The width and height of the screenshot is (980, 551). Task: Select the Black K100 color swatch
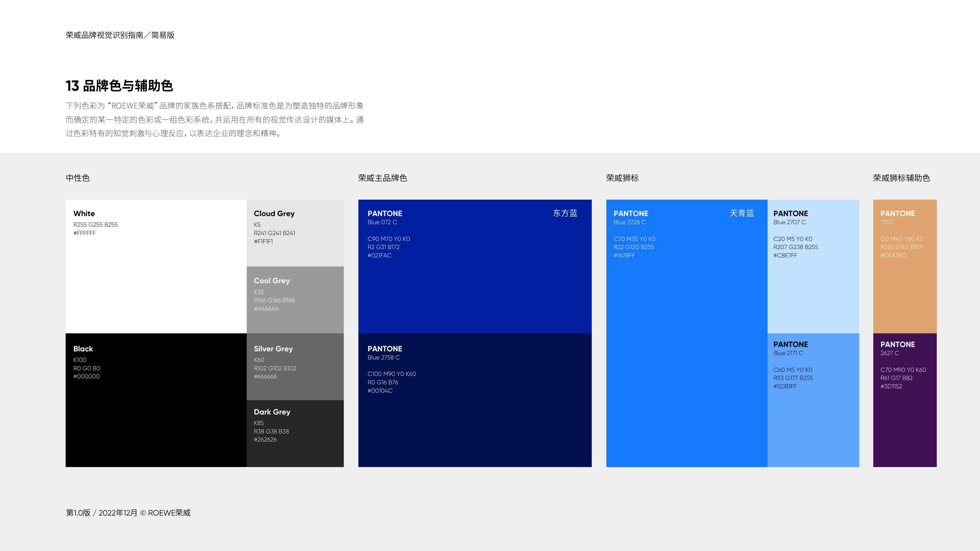[156, 400]
